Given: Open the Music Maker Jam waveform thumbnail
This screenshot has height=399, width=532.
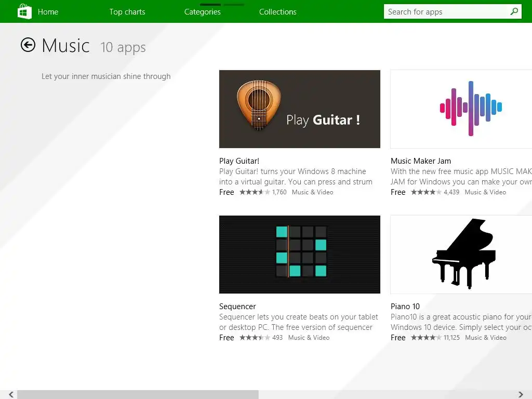Looking at the screenshot, I should pyautogui.click(x=461, y=109).
